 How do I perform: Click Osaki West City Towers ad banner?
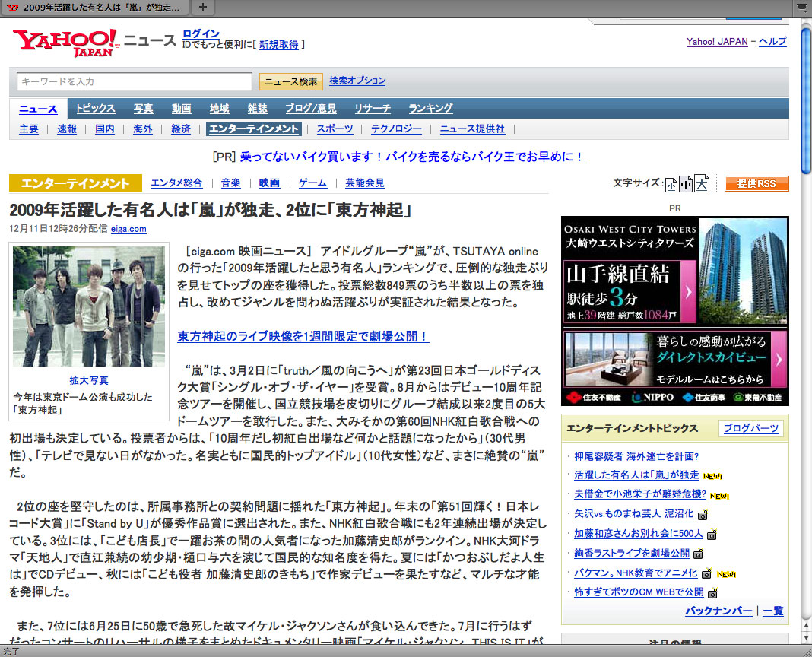tap(675, 271)
